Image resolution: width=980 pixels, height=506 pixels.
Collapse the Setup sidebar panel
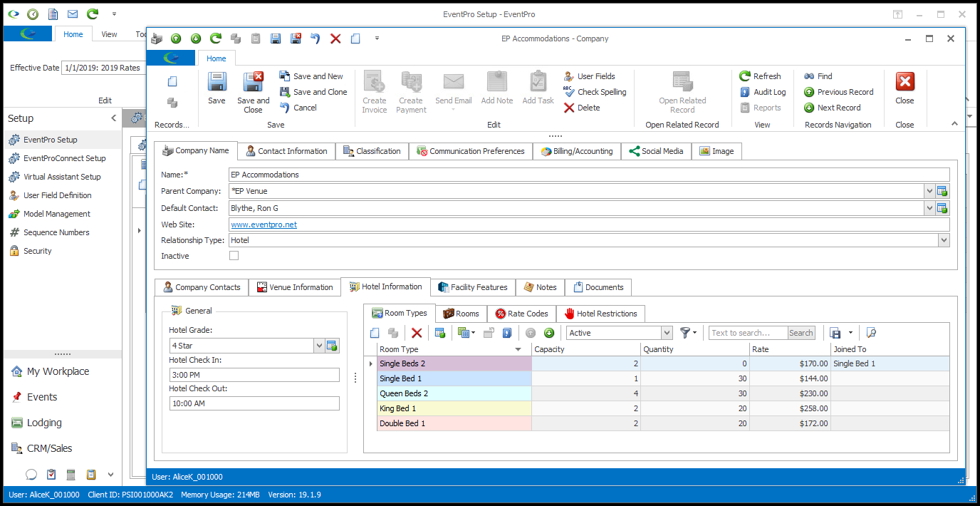(x=113, y=118)
